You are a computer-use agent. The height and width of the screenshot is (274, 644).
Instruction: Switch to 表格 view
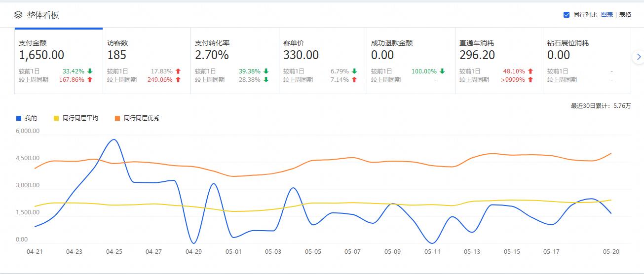pyautogui.click(x=625, y=15)
